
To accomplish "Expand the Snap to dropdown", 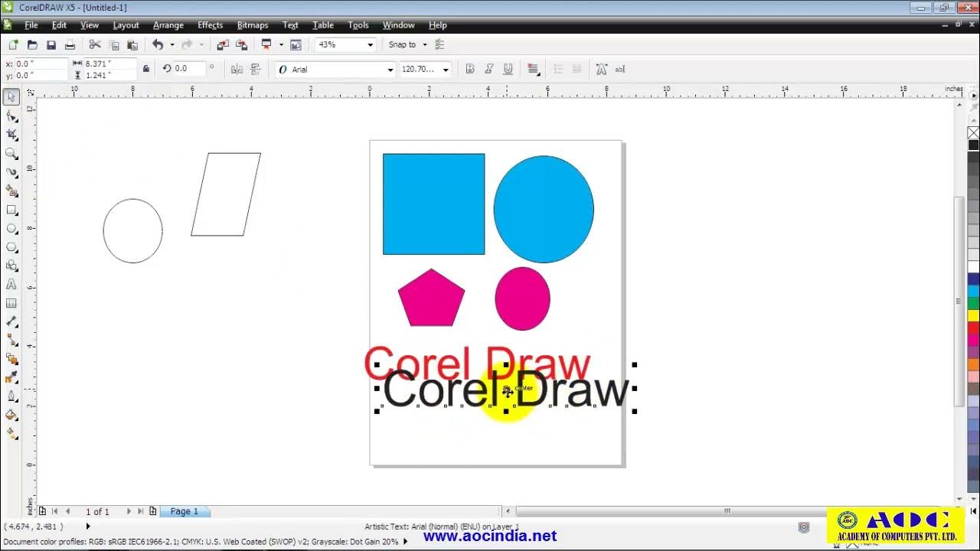I will point(425,45).
